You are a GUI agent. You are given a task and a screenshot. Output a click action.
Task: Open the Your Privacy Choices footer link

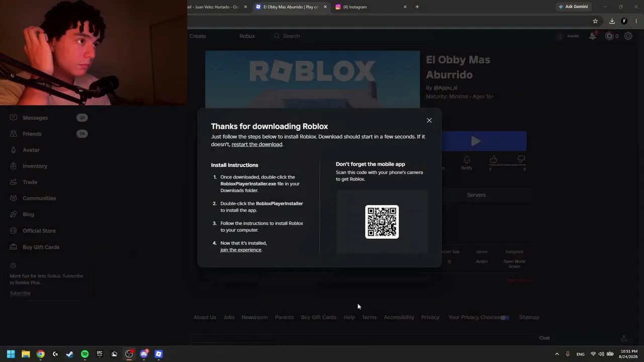(479, 317)
